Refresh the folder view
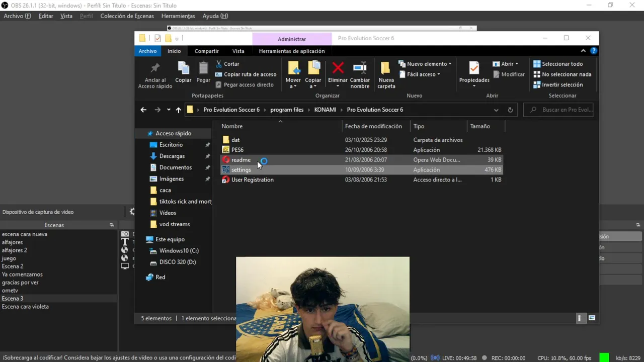Viewport: 644px width, 362px height. click(x=510, y=110)
